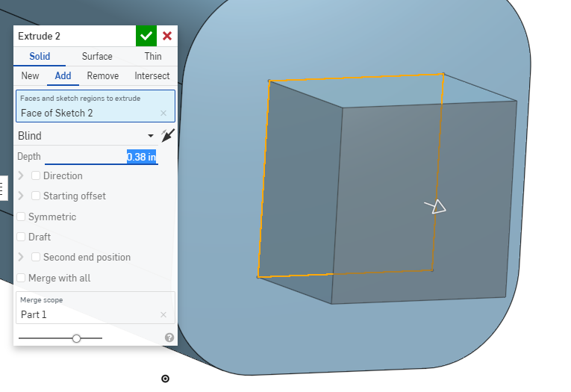
Task: Click the final preview slider handle
Action: click(x=76, y=338)
